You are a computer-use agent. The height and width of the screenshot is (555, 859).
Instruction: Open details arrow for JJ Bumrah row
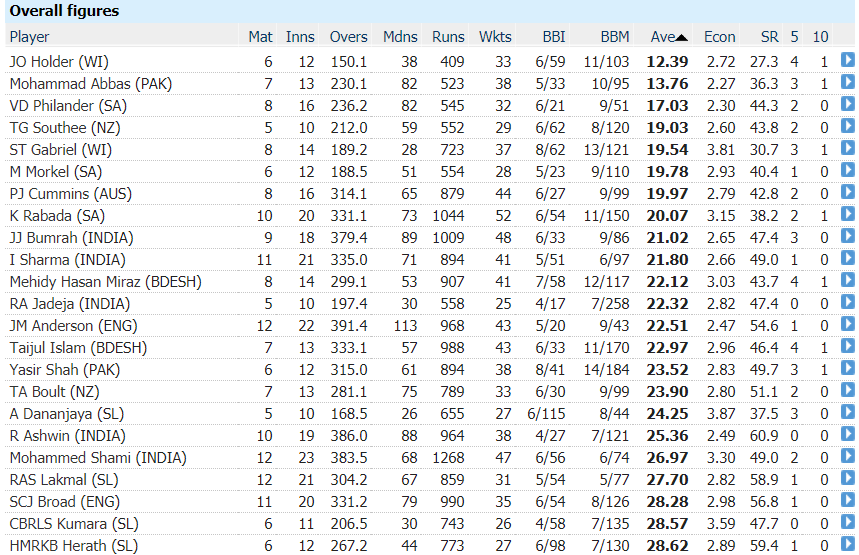click(847, 236)
